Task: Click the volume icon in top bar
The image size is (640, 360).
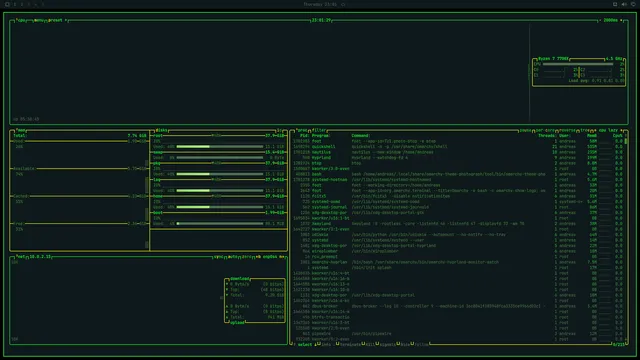Action: [x=624, y=4]
